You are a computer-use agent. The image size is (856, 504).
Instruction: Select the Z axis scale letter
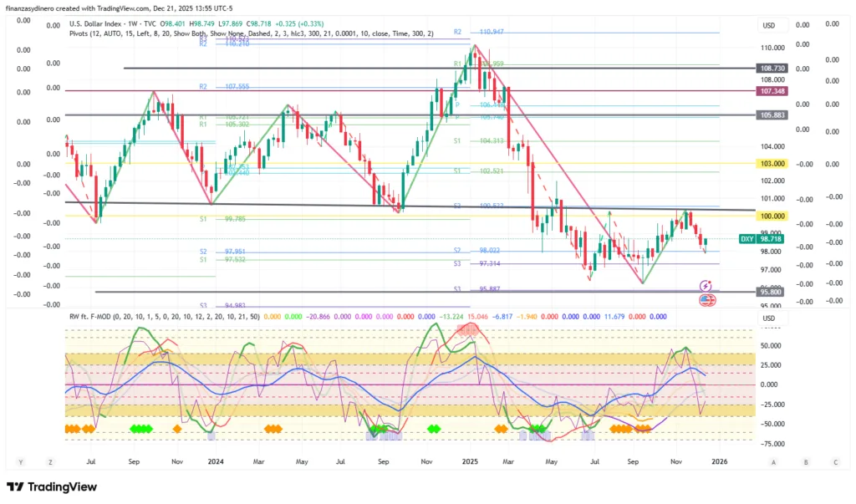click(51, 461)
